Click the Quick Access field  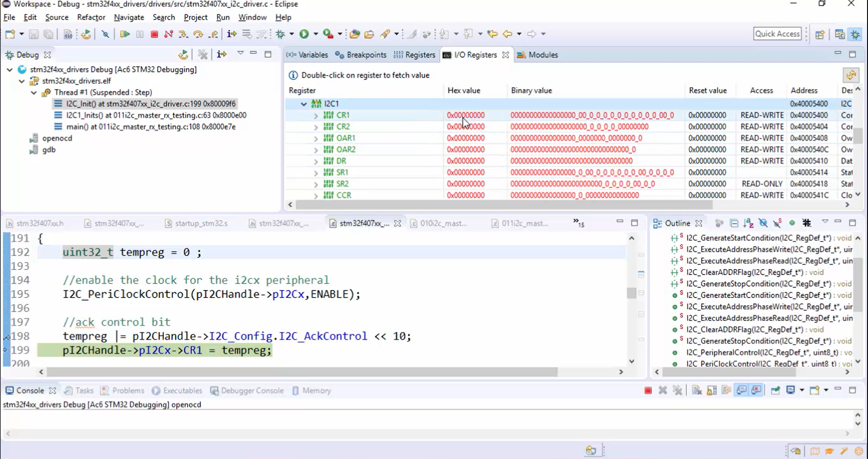(x=778, y=34)
